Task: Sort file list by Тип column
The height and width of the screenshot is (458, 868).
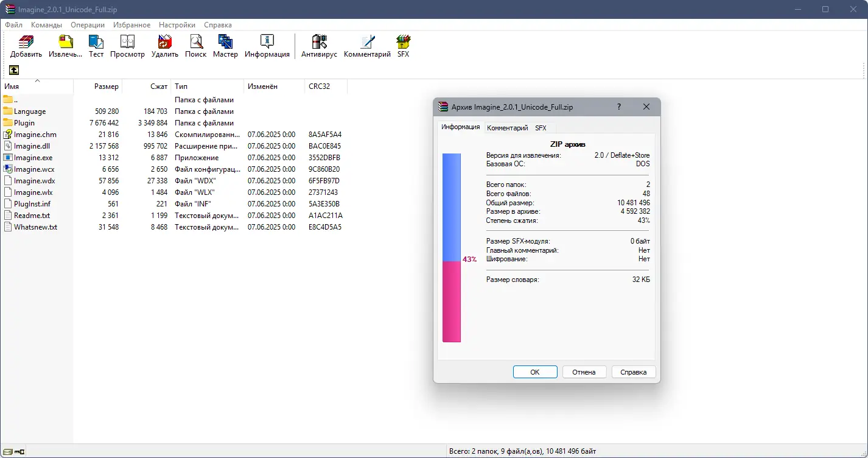Action: [x=208, y=86]
